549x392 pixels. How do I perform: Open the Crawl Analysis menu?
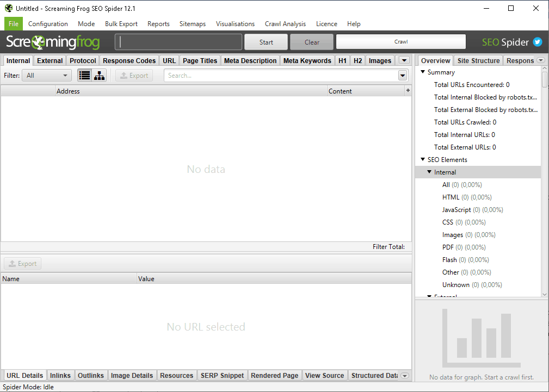click(x=285, y=24)
